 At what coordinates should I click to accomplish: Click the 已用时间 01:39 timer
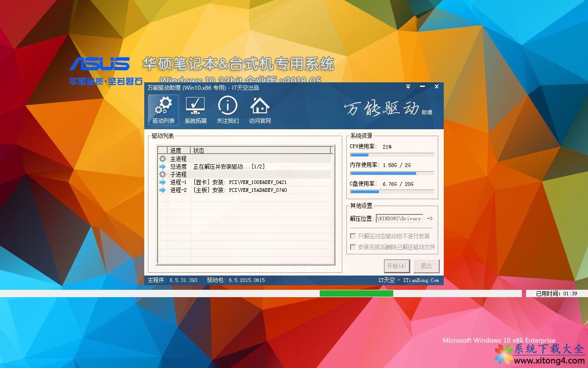coord(556,293)
